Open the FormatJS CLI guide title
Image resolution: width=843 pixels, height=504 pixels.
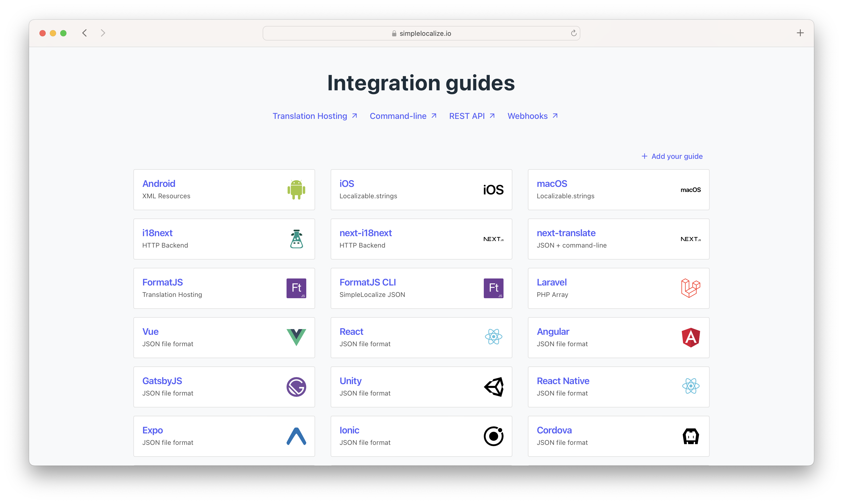point(368,282)
